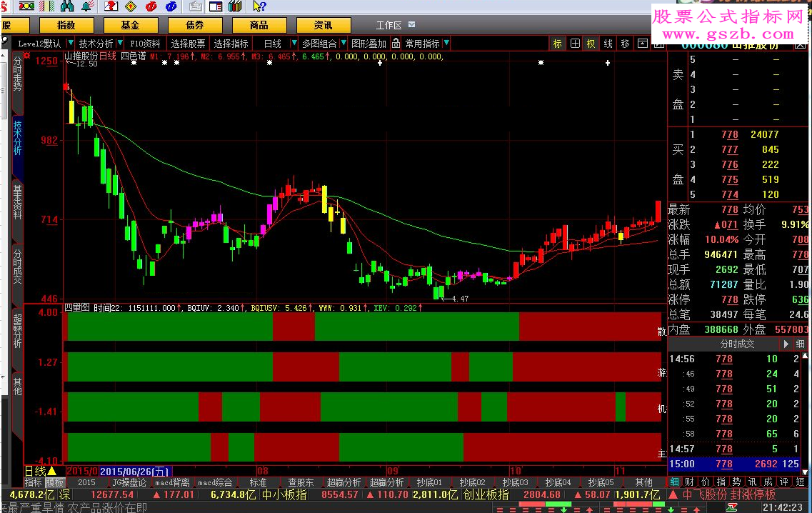
Task: Click the status bar icon left of clock
Action: tap(732, 508)
